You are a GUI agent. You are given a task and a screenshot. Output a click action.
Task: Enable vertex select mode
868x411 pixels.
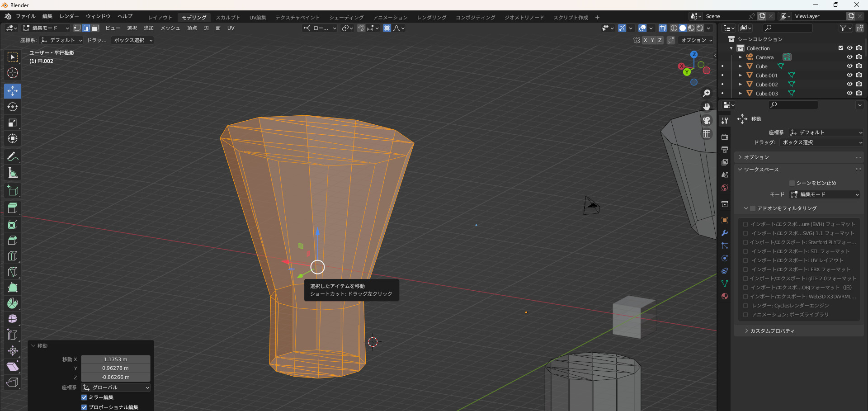click(77, 28)
